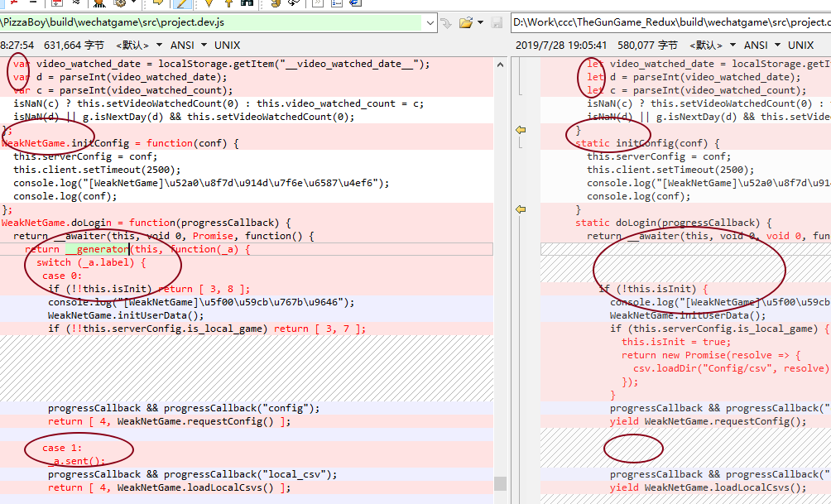
Task: Click the left pane scrollbar up arrow
Action: click(x=500, y=64)
